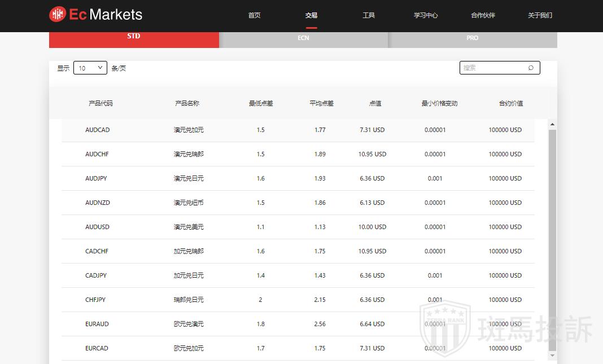
Task: Open the 首页 menu item
Action: (255, 15)
